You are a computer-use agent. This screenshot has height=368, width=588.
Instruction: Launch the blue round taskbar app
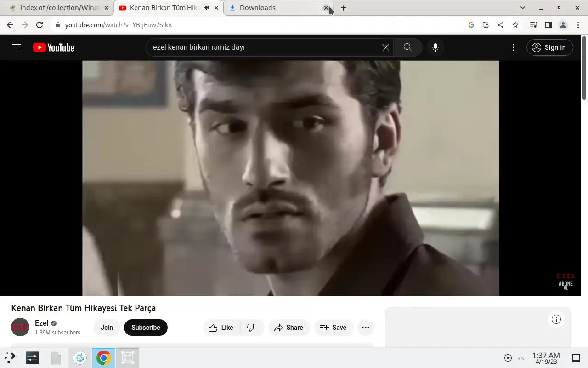pos(80,357)
